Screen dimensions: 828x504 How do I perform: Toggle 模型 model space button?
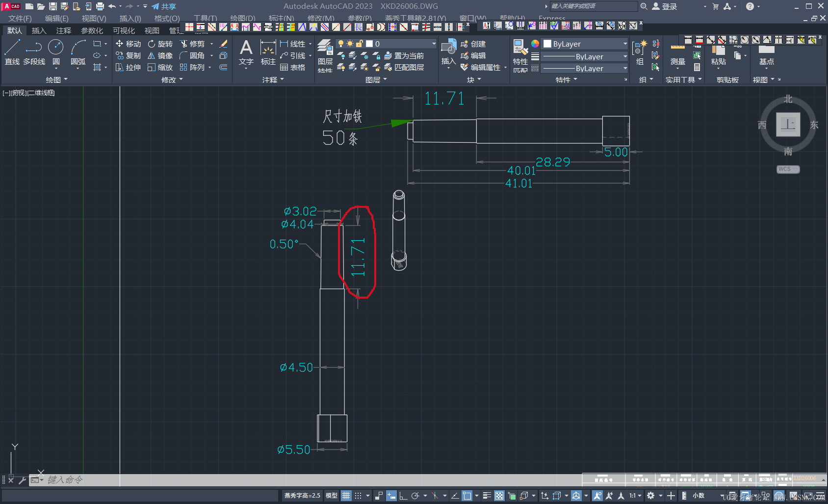click(332, 496)
